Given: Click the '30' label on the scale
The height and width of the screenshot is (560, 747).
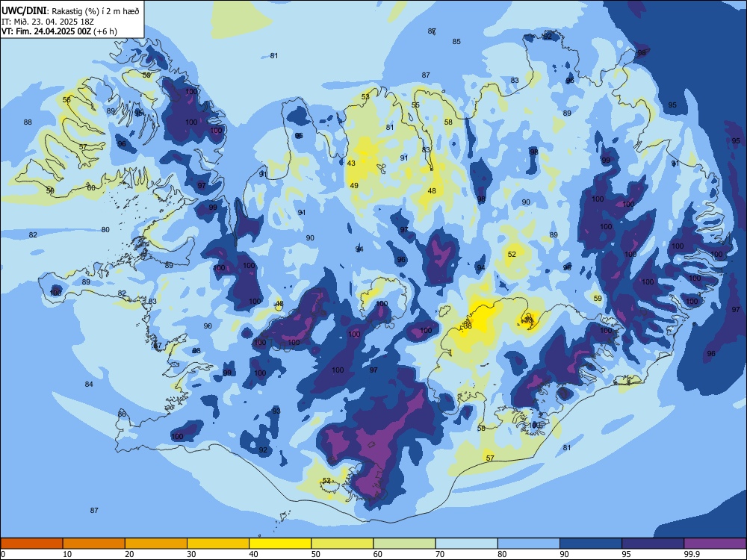Looking at the screenshot, I should (191, 554).
